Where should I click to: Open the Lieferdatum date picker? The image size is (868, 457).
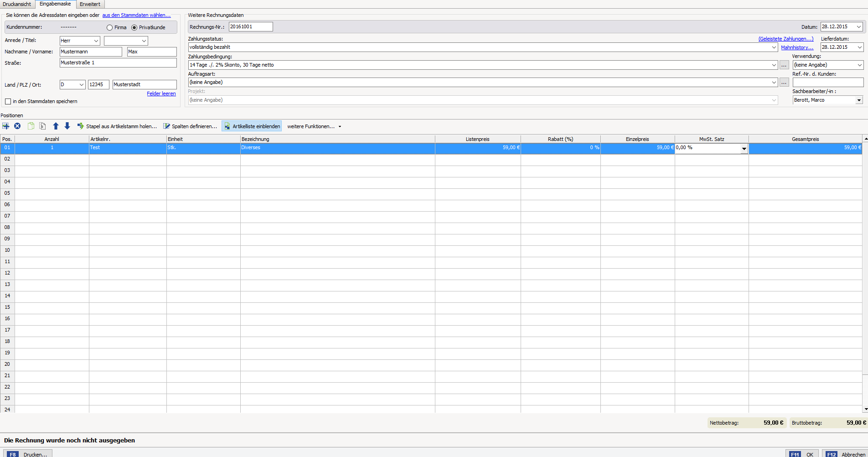[x=859, y=47]
